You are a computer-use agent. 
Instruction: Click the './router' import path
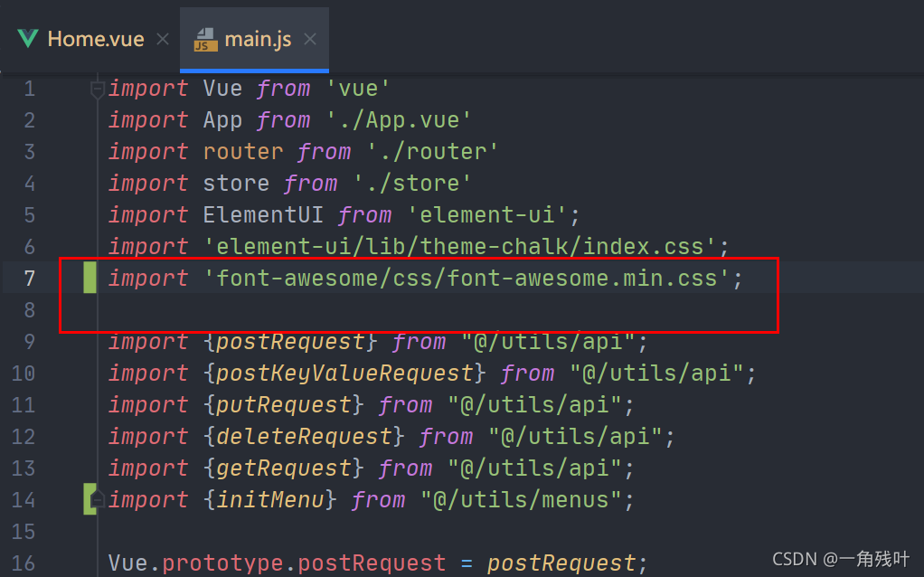[x=432, y=152]
